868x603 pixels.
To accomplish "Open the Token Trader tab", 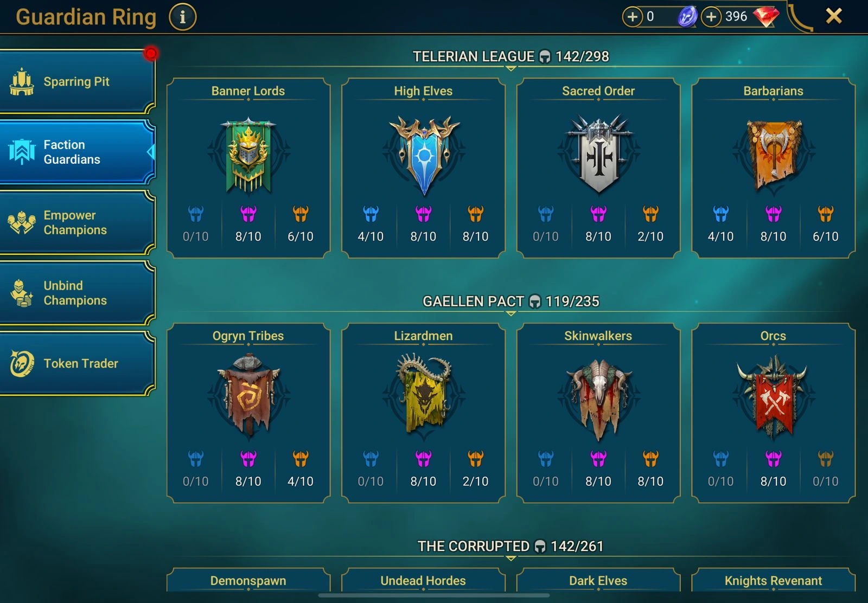I will pyautogui.click(x=77, y=363).
